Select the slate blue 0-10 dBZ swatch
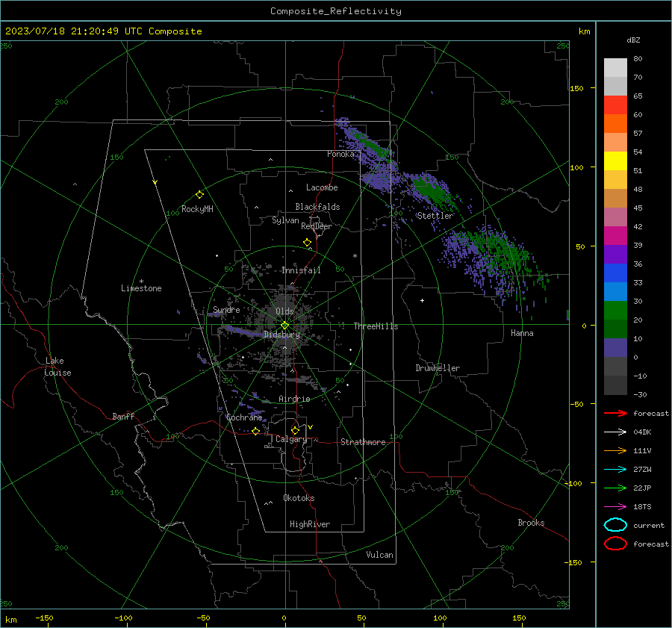This screenshot has height=628, width=672. [x=615, y=348]
